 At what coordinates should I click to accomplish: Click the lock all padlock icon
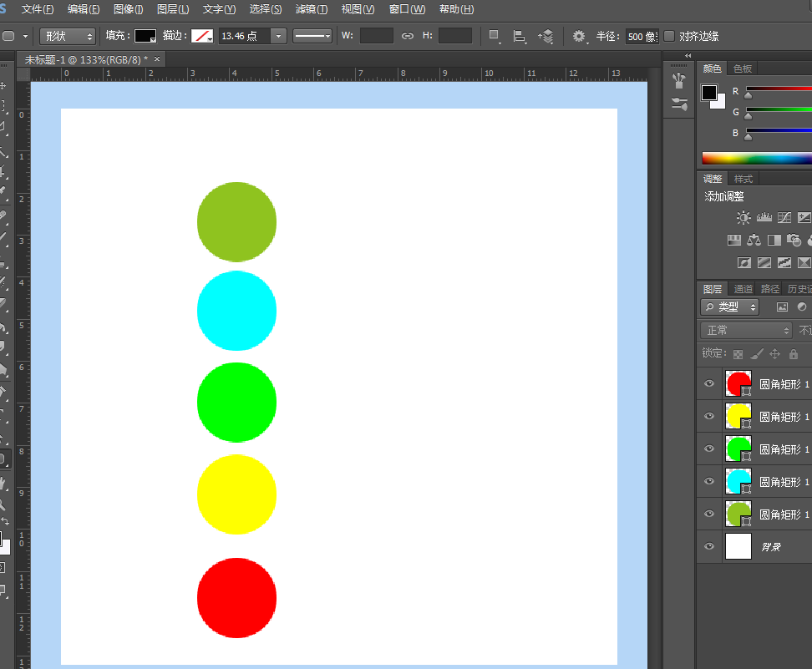[794, 354]
